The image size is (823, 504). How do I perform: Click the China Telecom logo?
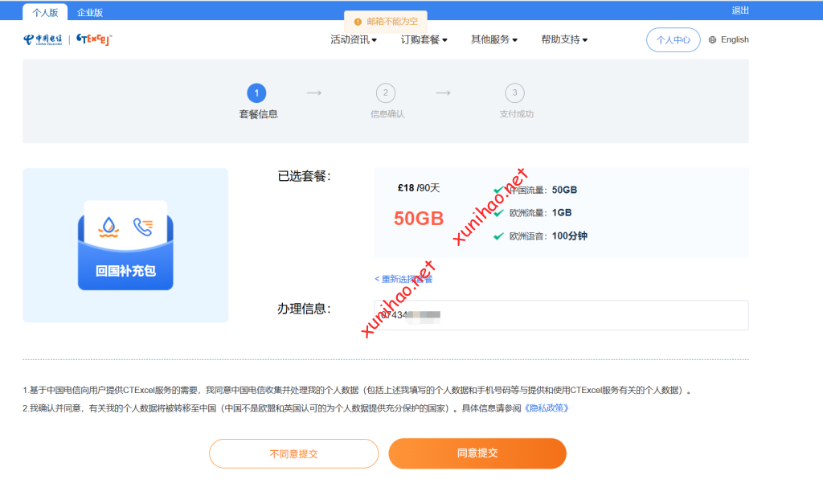point(43,39)
